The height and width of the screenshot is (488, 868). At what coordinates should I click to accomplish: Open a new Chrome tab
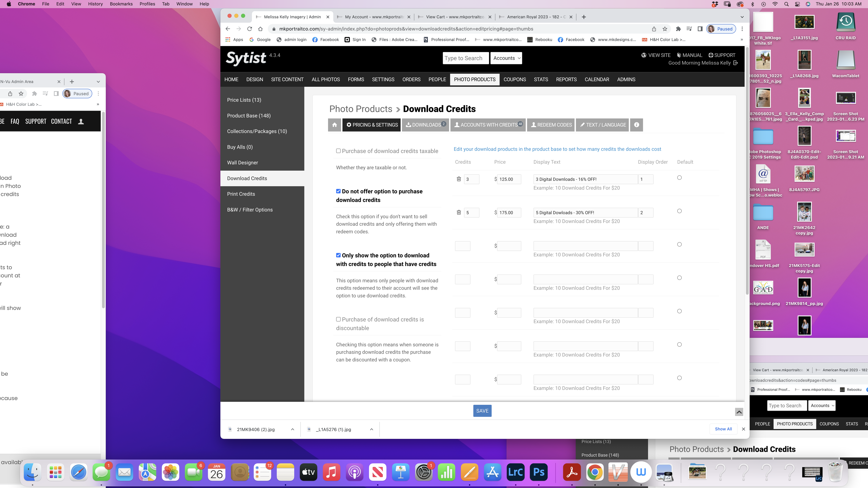tap(584, 17)
